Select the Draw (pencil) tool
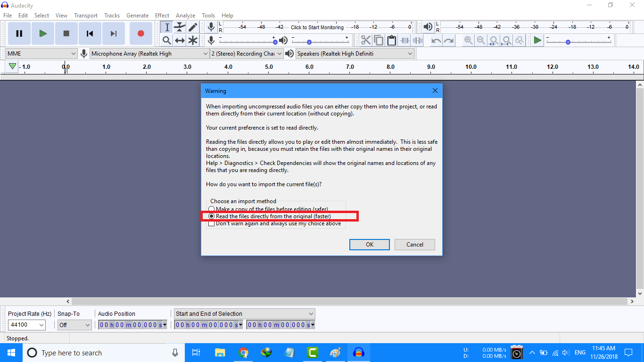Image resolution: width=644 pixels, height=362 pixels. click(x=192, y=27)
